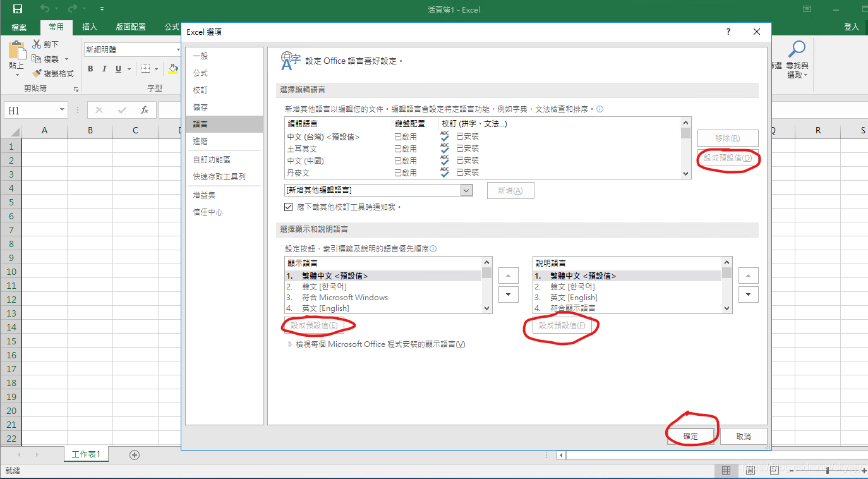The width and height of the screenshot is (868, 479).
Task: Toggle Bold formatting
Action: (x=90, y=69)
